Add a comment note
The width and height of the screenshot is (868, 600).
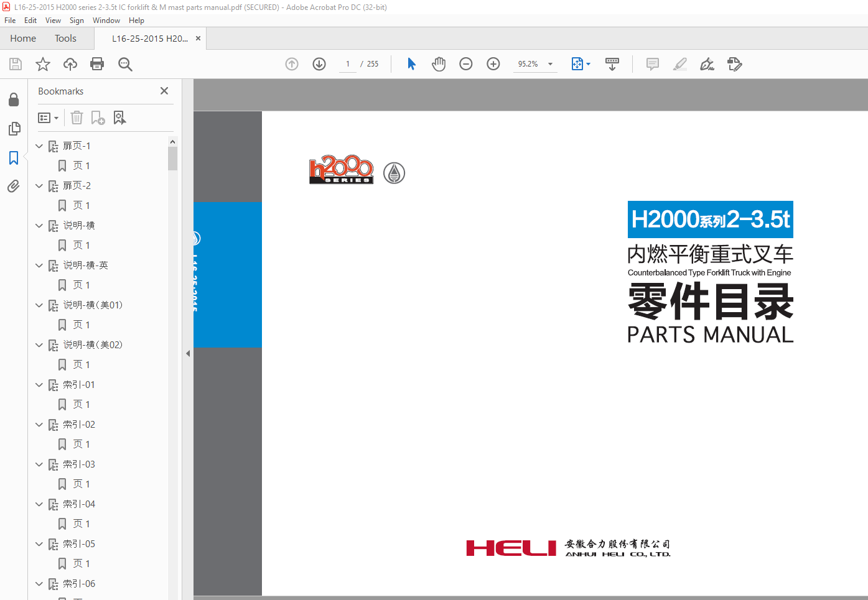pos(653,64)
